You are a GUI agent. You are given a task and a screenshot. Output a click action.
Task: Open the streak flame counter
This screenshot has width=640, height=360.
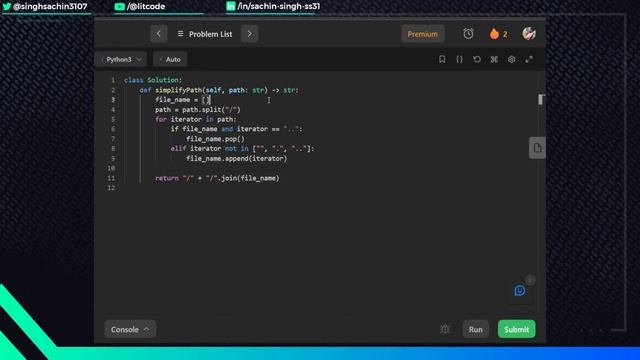click(x=498, y=34)
